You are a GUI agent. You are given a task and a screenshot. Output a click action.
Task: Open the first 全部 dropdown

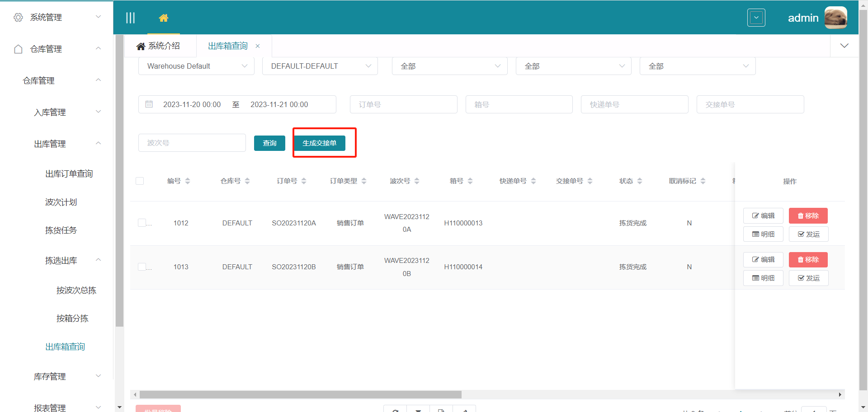pos(450,66)
